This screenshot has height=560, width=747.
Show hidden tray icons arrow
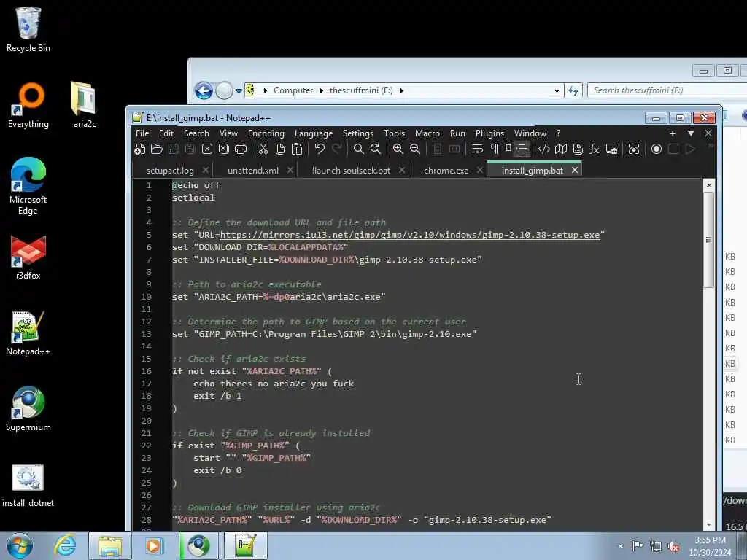point(620,546)
